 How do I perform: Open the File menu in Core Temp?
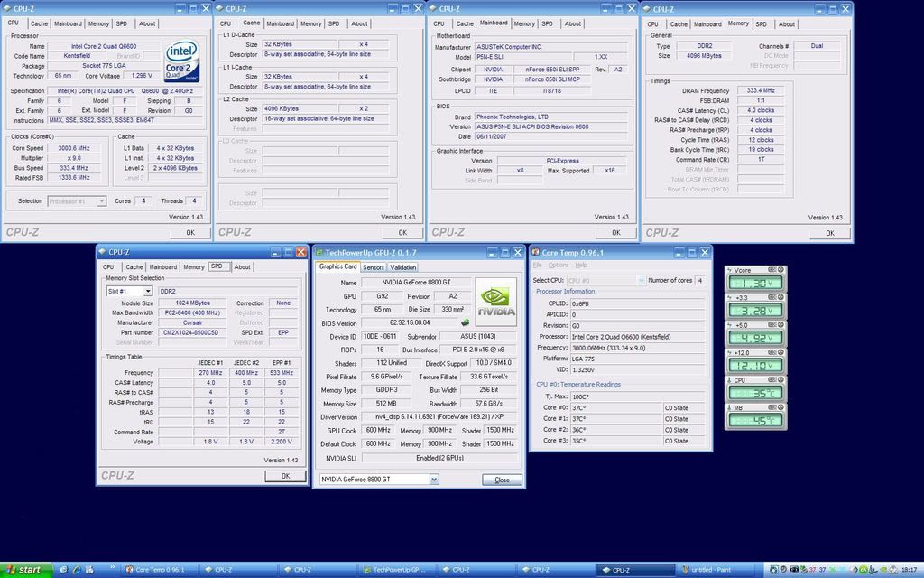click(538, 266)
